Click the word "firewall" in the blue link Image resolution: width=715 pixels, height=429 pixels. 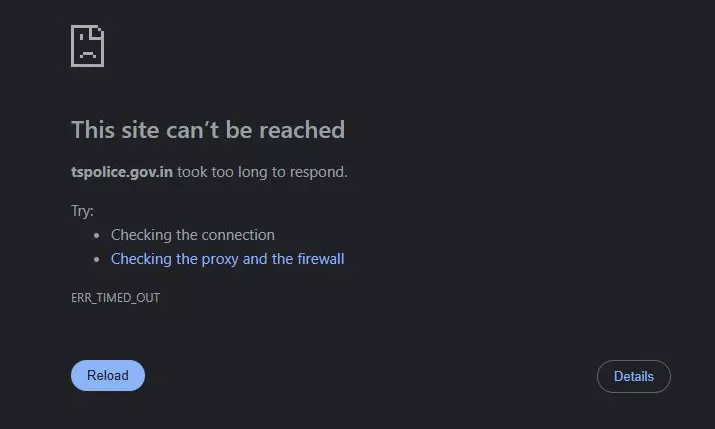(x=321, y=258)
